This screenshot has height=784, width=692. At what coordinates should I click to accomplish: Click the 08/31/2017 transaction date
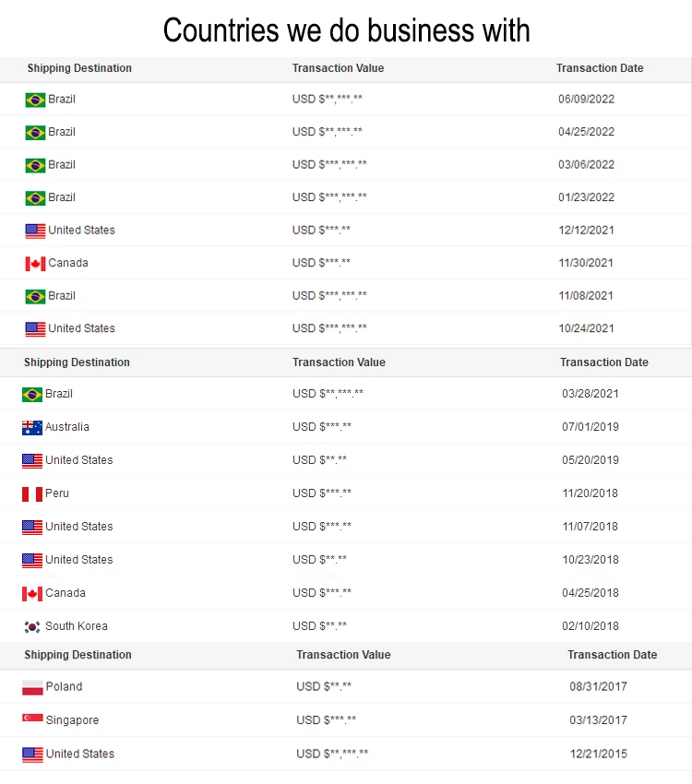598,687
